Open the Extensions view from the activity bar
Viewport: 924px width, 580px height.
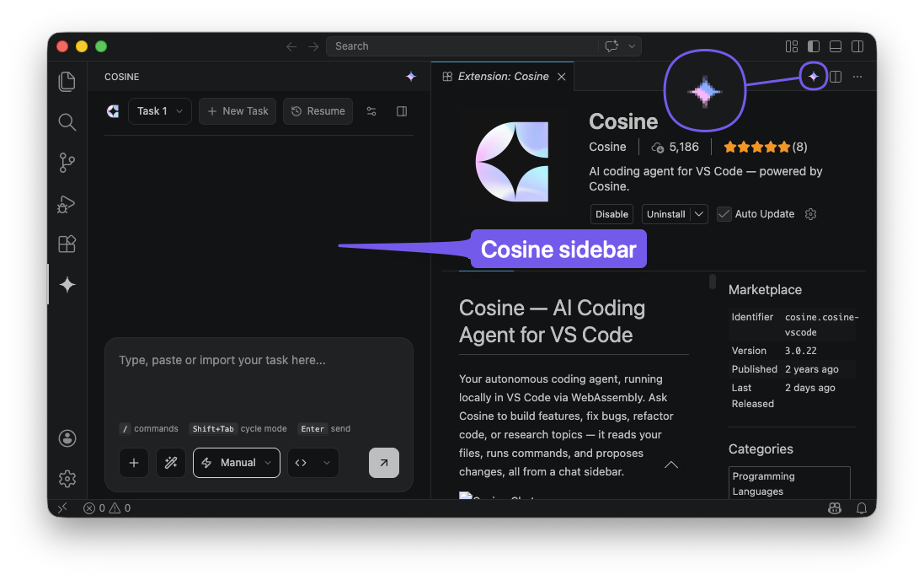(67, 244)
